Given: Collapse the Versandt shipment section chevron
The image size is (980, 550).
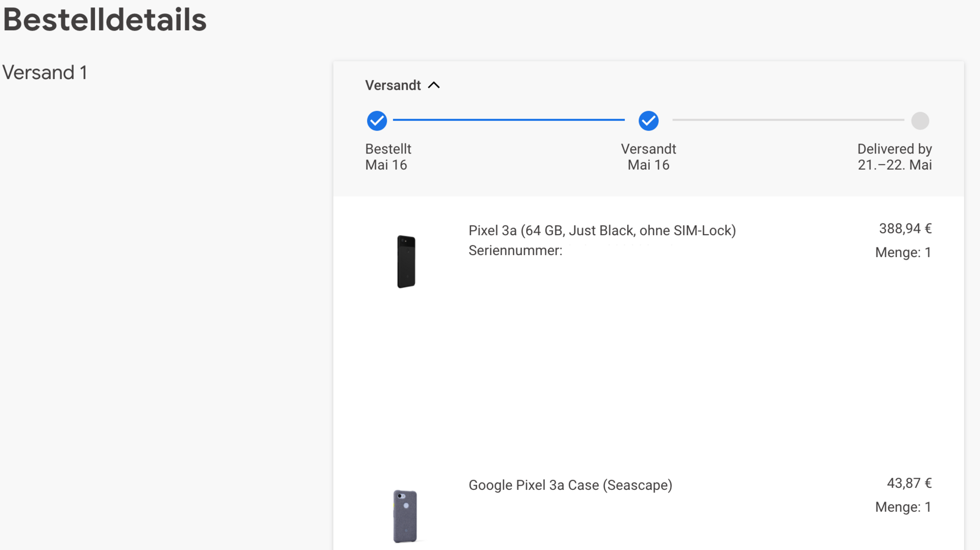Looking at the screenshot, I should pos(434,85).
